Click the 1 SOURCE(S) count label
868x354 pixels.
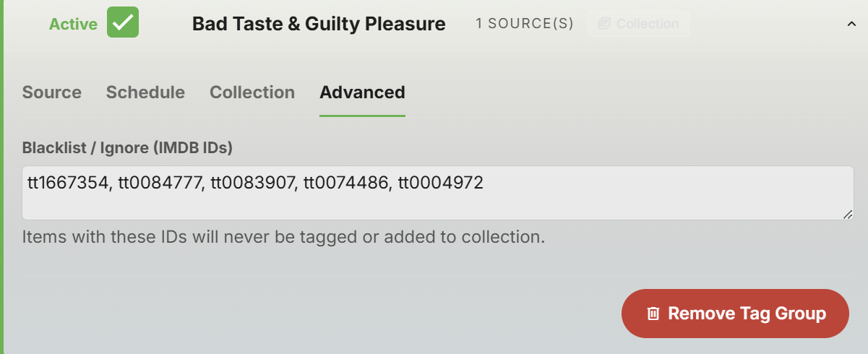pos(525,24)
